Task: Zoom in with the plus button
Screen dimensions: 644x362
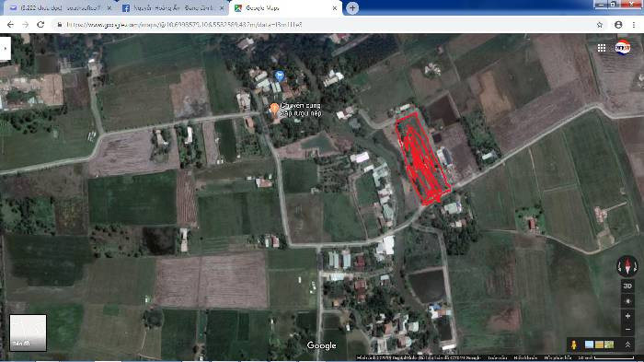Action: coord(627,316)
